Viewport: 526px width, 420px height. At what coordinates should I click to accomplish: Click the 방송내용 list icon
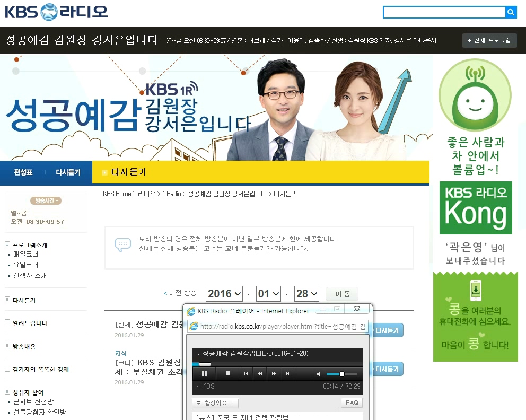click(x=7, y=346)
